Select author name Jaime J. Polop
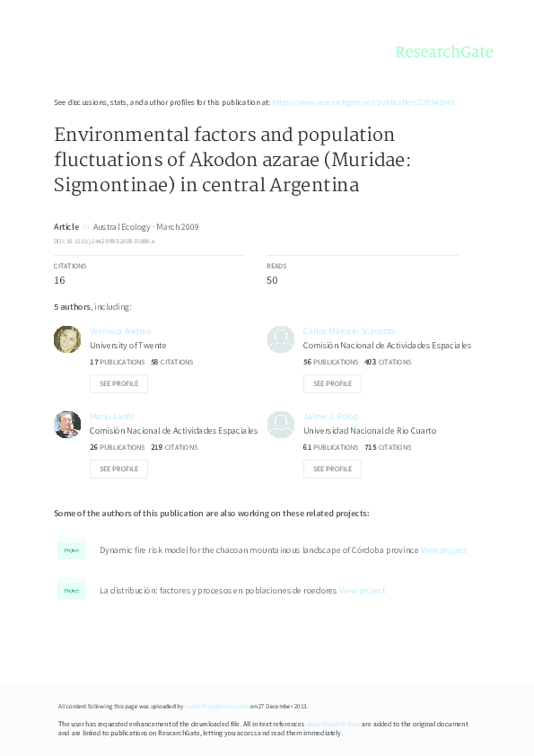 pos(328,416)
